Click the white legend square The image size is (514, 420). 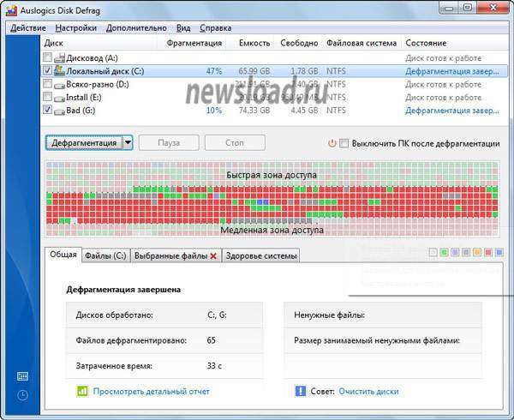433,252
